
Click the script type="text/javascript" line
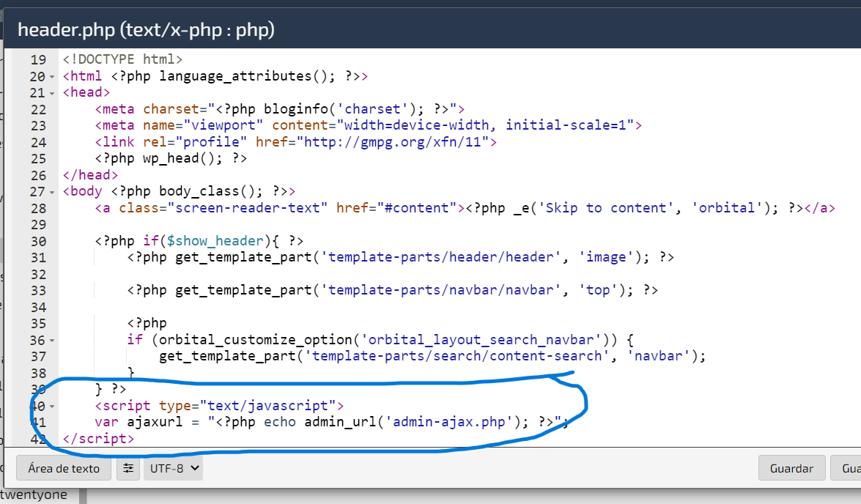pos(220,405)
